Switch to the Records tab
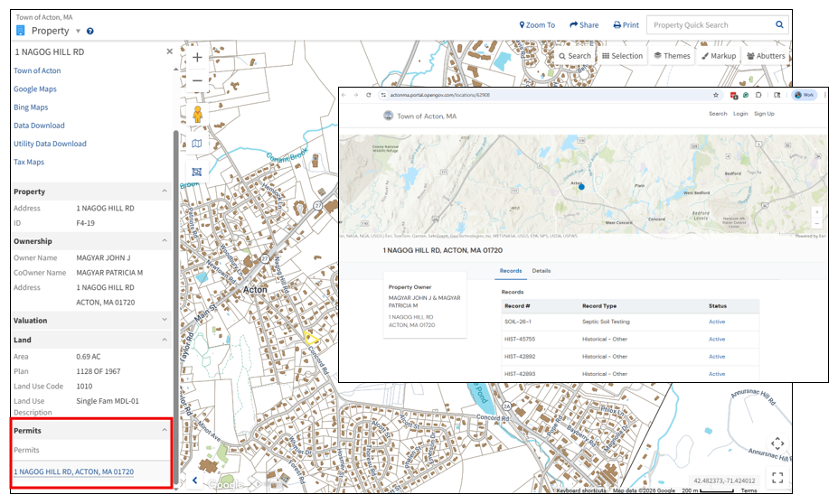The width and height of the screenshot is (838, 504). (x=511, y=271)
